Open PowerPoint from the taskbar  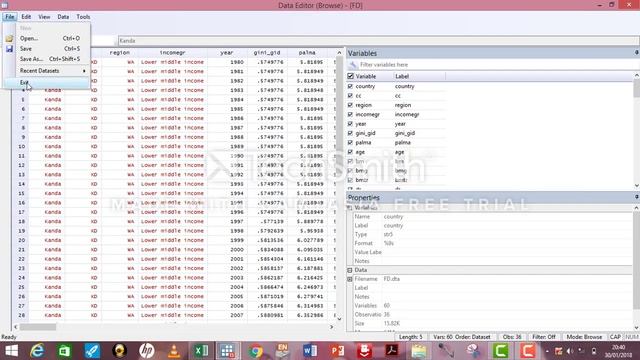point(338,351)
